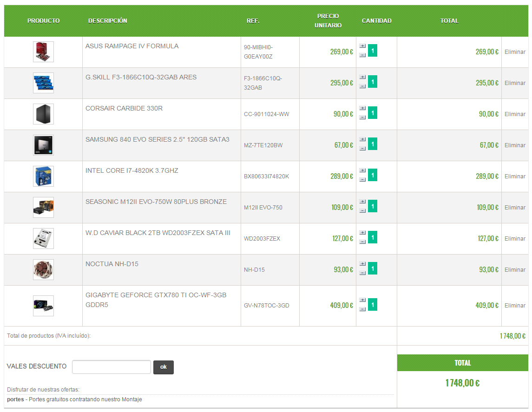532x412 pixels.
Task: Open ASUS Rampage motherboard thumbnail
Action: pos(43,52)
